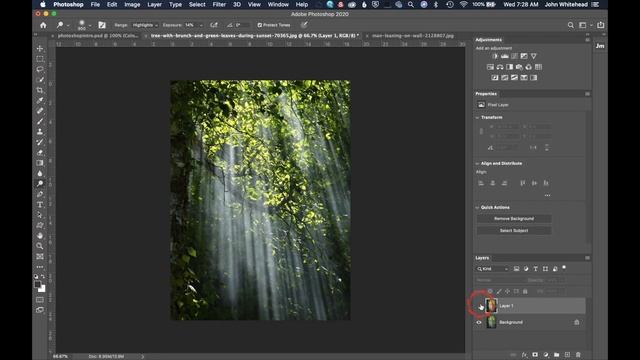Screen dimensions: 640x360
Task: Select the Clone Stamp tool
Action: tap(40, 132)
